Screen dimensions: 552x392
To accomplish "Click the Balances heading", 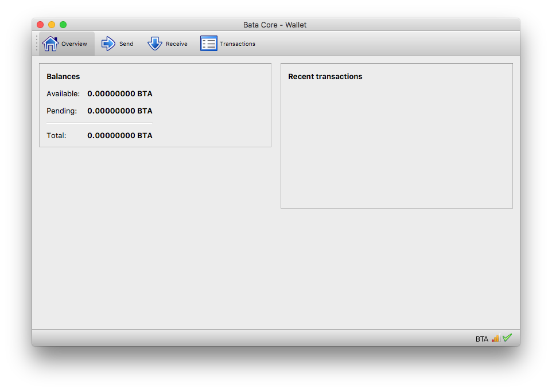I will (x=63, y=77).
